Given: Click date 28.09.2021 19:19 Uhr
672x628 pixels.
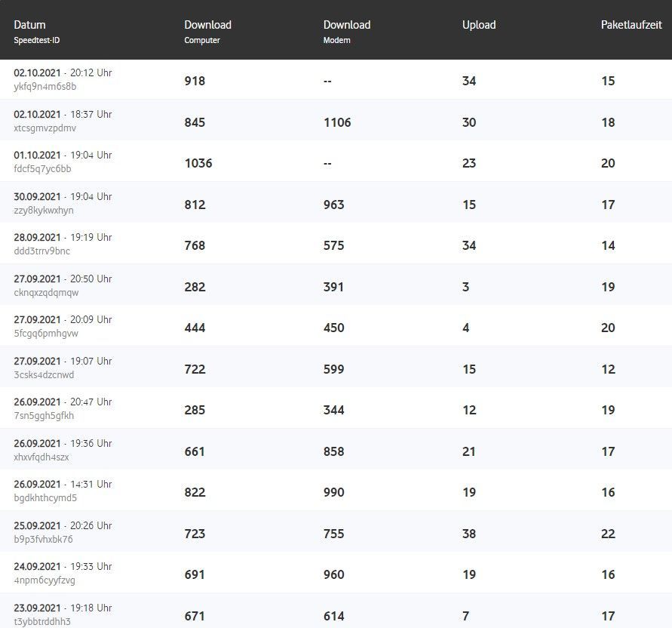Looking at the screenshot, I should (x=63, y=238).
